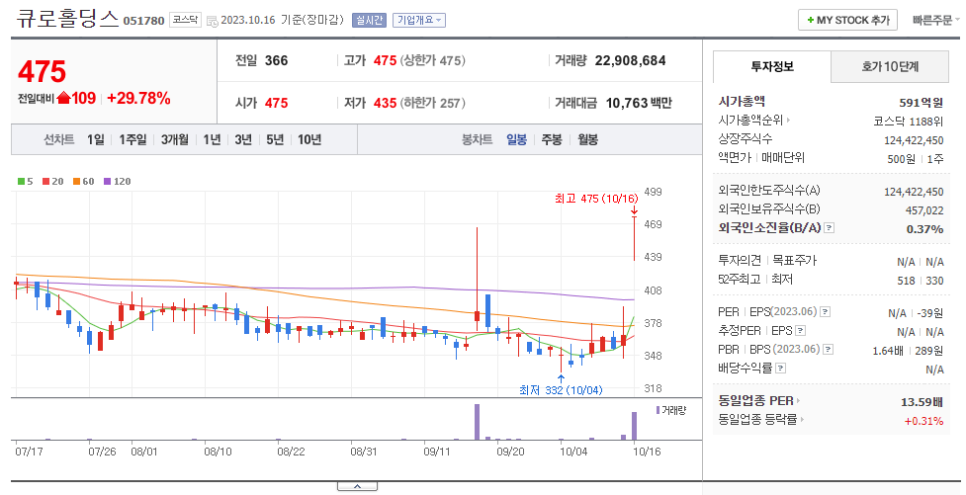Open help icon next to 외국인소진율(B/A)
966x495 pixels.
point(829,228)
